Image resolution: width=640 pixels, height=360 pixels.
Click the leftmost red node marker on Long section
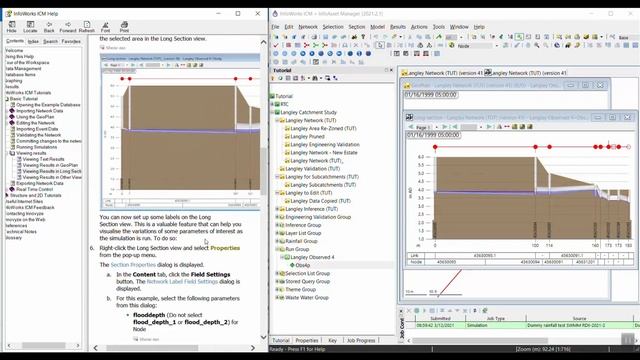pyautogui.click(x=435, y=147)
